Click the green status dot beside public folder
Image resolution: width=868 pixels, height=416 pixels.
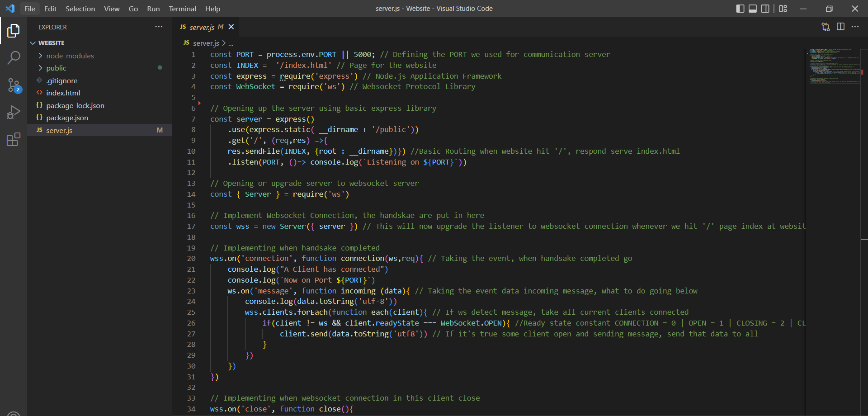coord(160,67)
